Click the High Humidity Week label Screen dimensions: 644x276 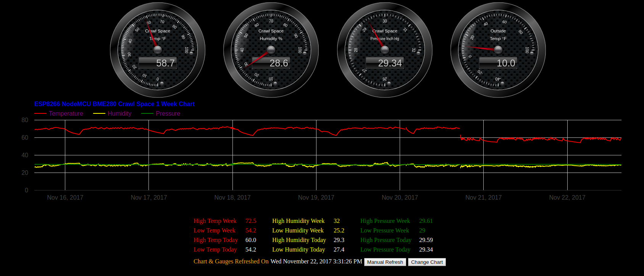[x=299, y=221]
